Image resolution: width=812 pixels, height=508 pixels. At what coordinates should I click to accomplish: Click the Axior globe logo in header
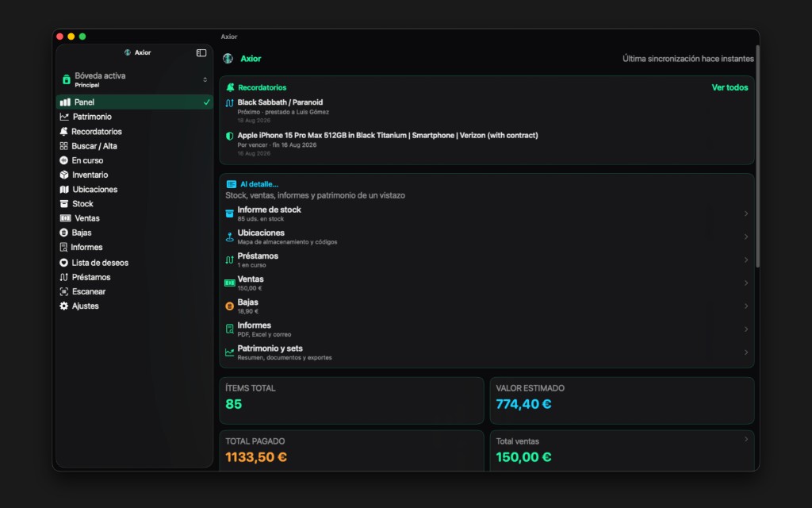tap(228, 59)
